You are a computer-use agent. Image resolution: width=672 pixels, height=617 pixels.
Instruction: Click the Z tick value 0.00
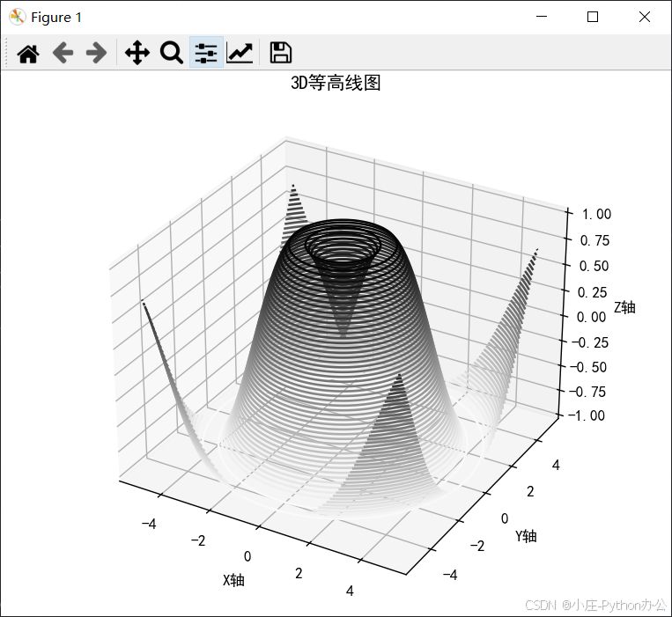pos(591,317)
